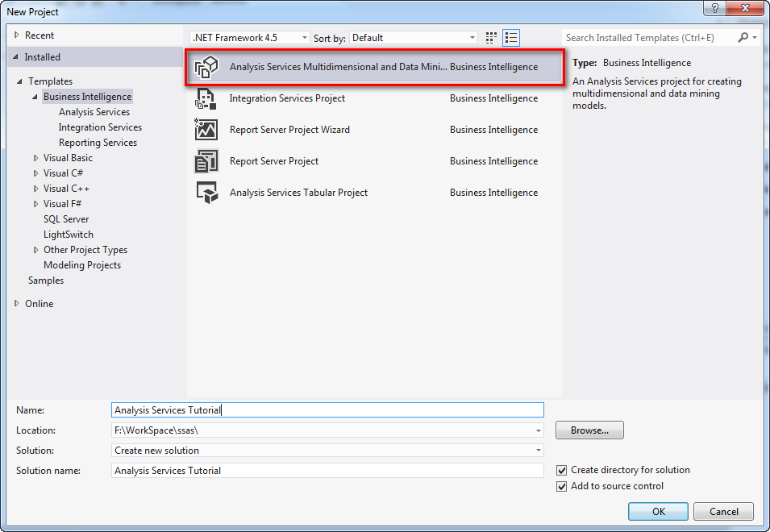Select Analysis Services in the tree
Viewport: 770px width, 532px height.
(x=94, y=112)
